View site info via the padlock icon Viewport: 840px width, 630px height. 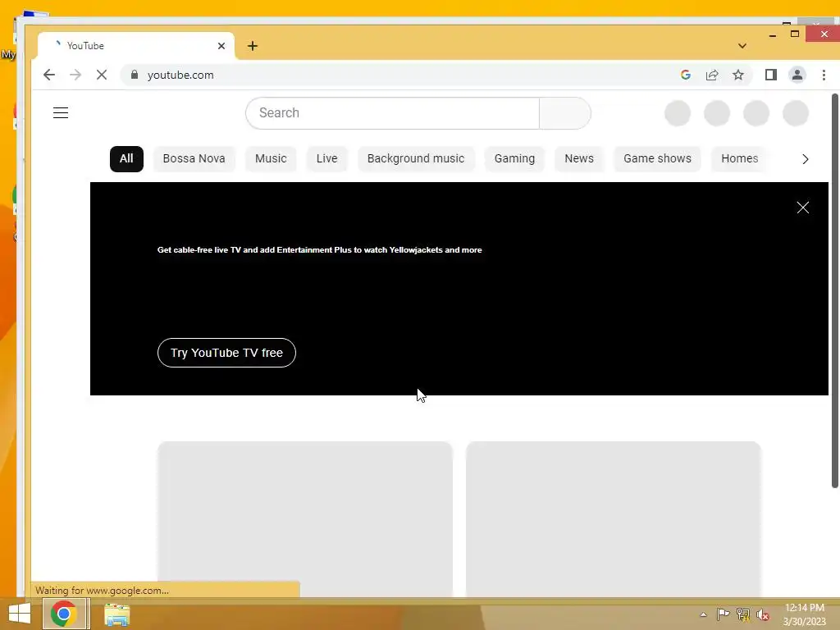tap(135, 75)
